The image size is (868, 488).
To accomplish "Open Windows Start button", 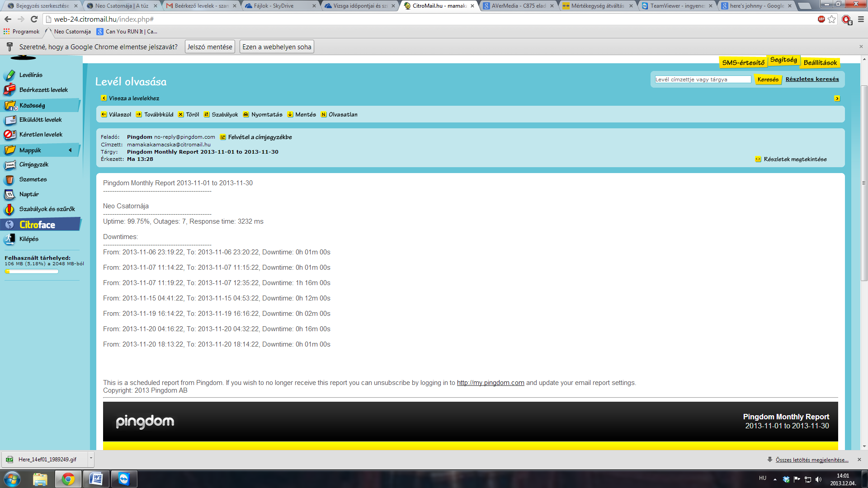I will coord(12,479).
